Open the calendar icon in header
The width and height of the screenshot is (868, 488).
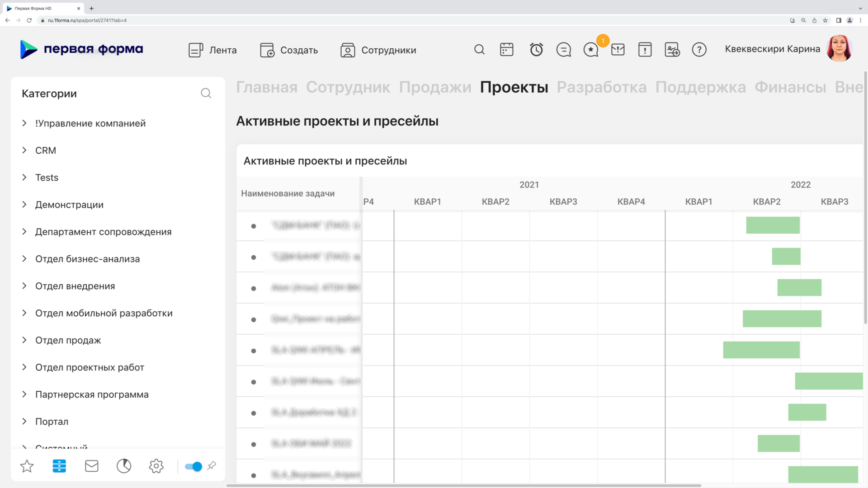pyautogui.click(x=506, y=50)
